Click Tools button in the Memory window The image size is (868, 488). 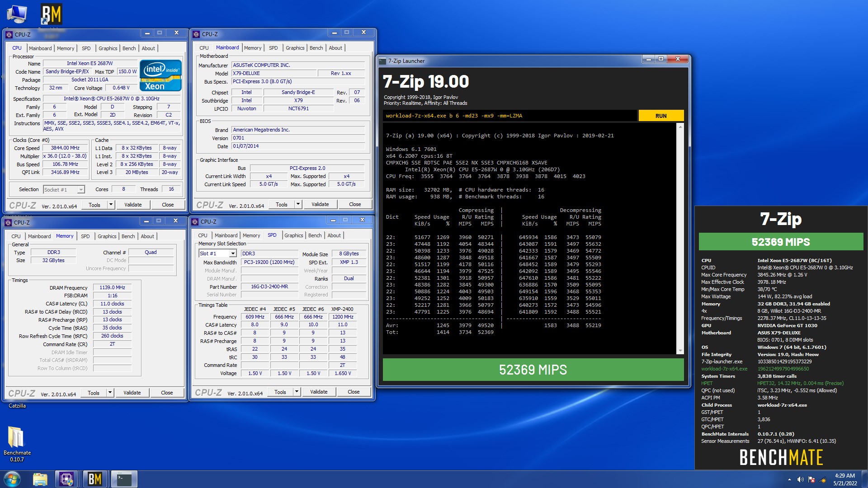coord(94,393)
